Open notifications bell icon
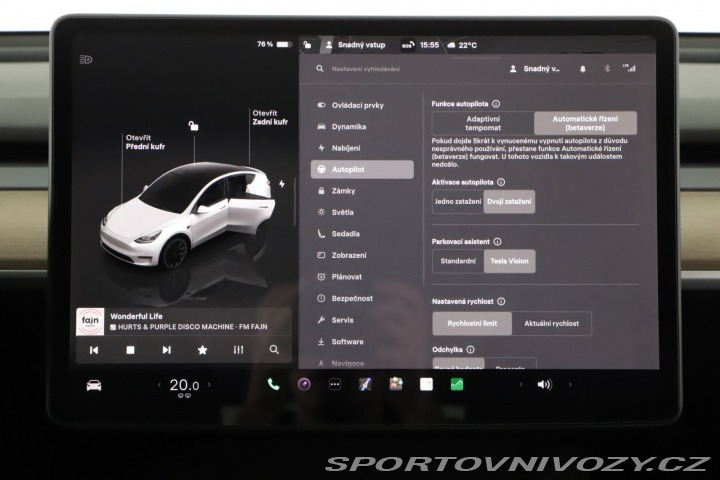The height and width of the screenshot is (480, 720). [x=583, y=69]
